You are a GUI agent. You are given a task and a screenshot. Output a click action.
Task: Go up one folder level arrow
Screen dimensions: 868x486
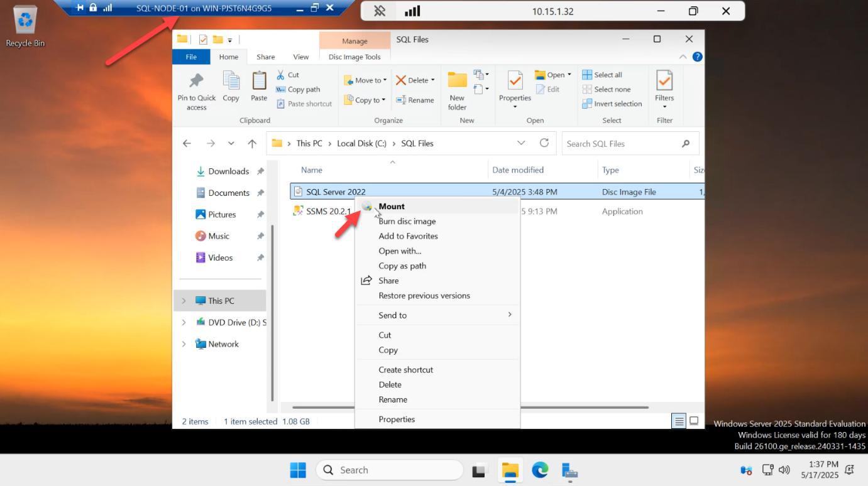coord(252,143)
